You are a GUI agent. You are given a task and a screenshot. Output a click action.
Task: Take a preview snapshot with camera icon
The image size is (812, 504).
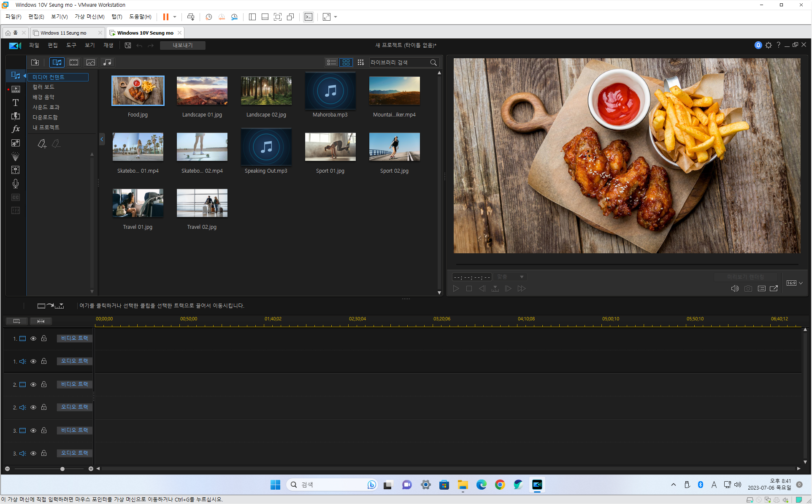coord(748,289)
